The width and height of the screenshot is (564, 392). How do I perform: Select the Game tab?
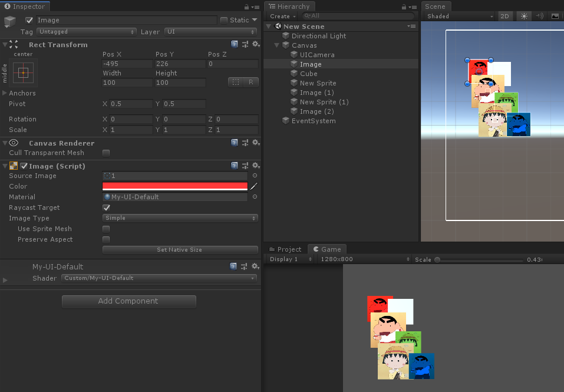pos(327,249)
